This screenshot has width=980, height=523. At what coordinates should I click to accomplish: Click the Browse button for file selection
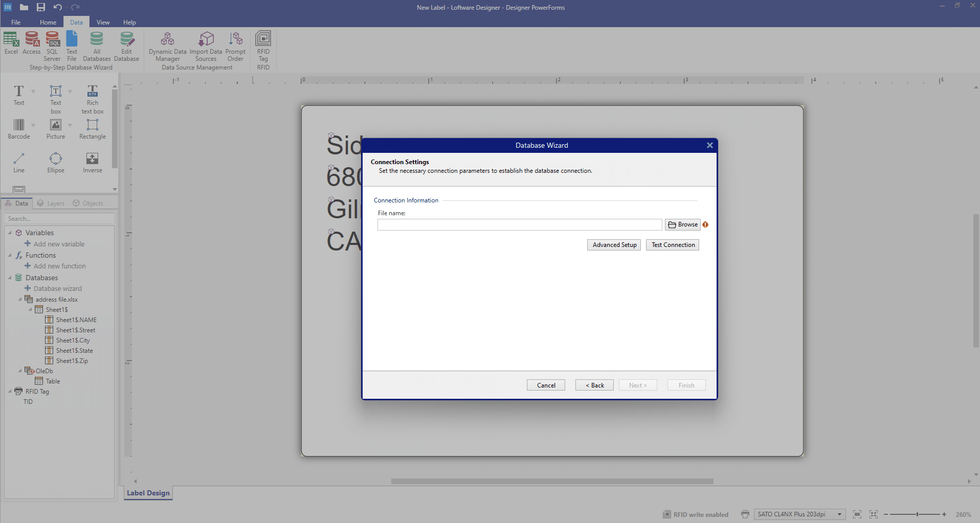[683, 224]
